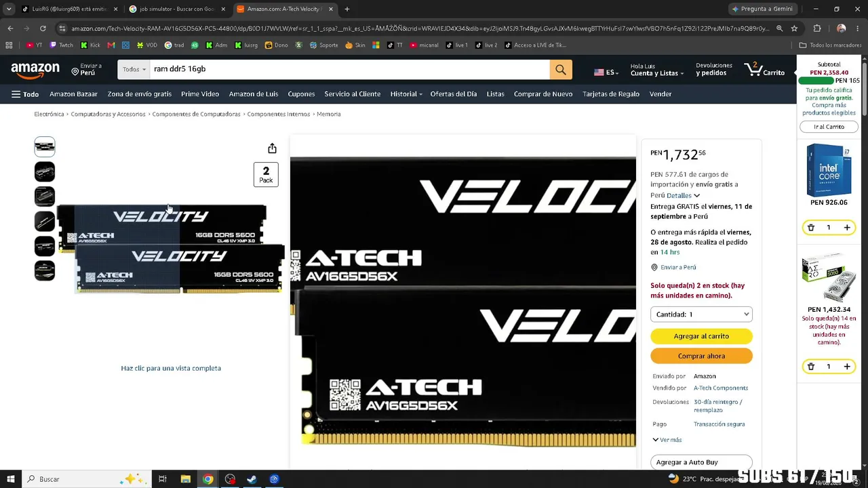Open Amazon Bazaar
Image resolution: width=868 pixels, height=488 pixels.
[73, 94]
